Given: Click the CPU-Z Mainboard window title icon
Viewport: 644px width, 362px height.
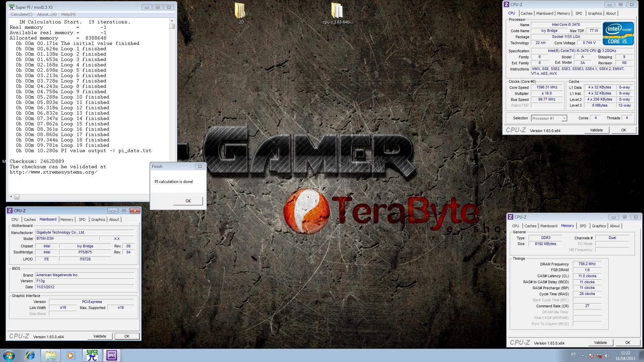Looking at the screenshot, I should point(10,210).
